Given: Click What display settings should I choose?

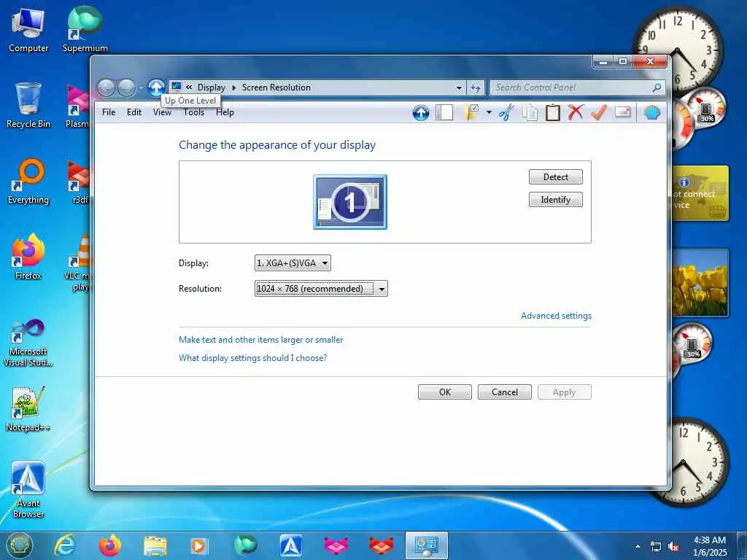Looking at the screenshot, I should (x=252, y=357).
